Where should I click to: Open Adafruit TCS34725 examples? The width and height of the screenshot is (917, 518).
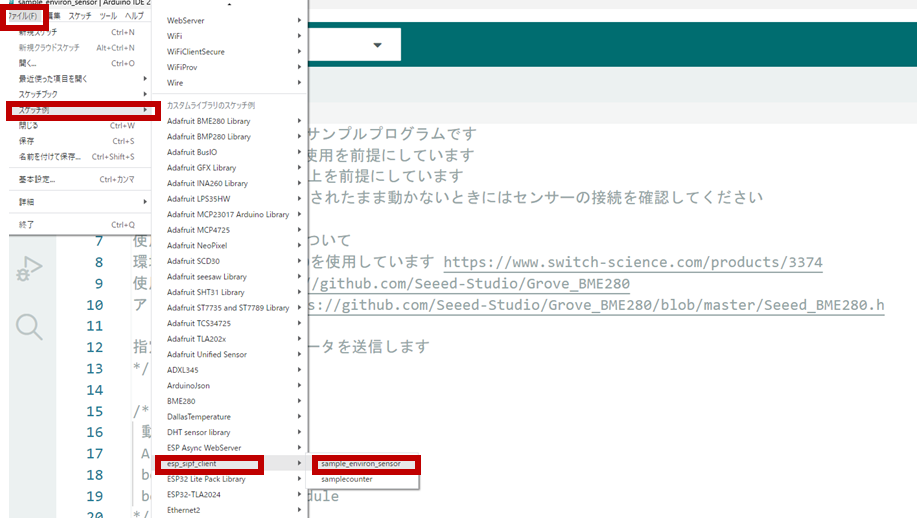click(230, 323)
